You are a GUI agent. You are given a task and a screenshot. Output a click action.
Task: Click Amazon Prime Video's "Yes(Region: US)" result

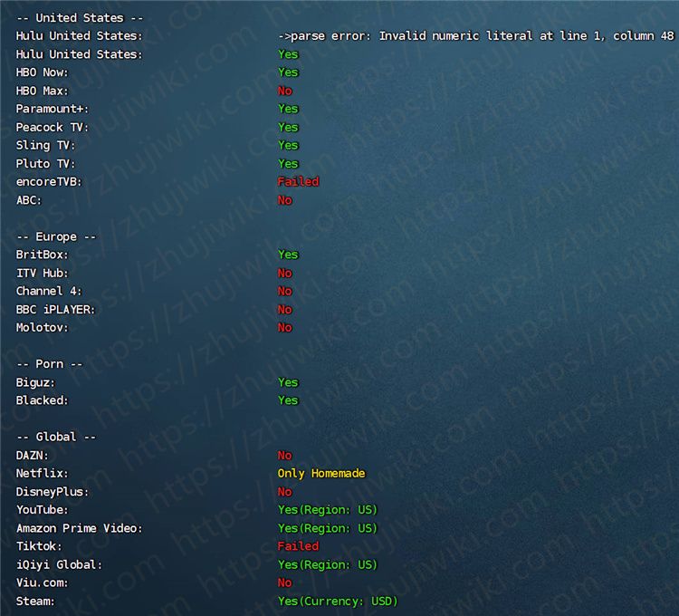click(x=328, y=528)
